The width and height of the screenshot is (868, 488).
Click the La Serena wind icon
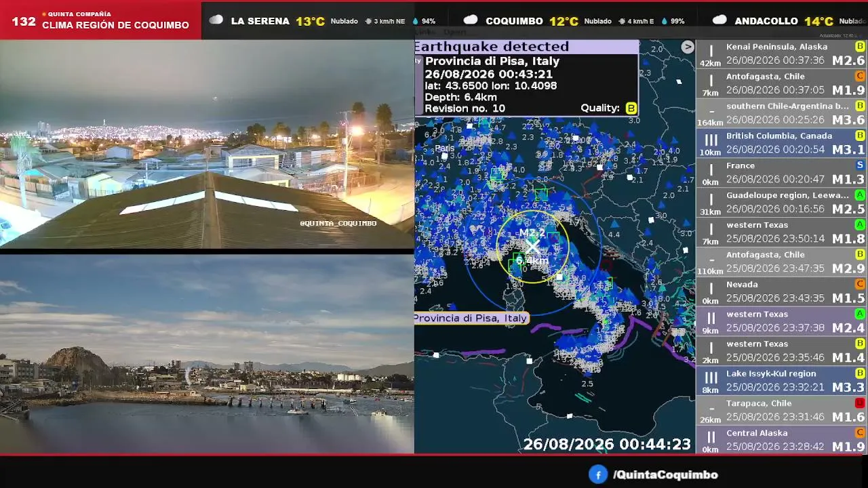point(368,21)
